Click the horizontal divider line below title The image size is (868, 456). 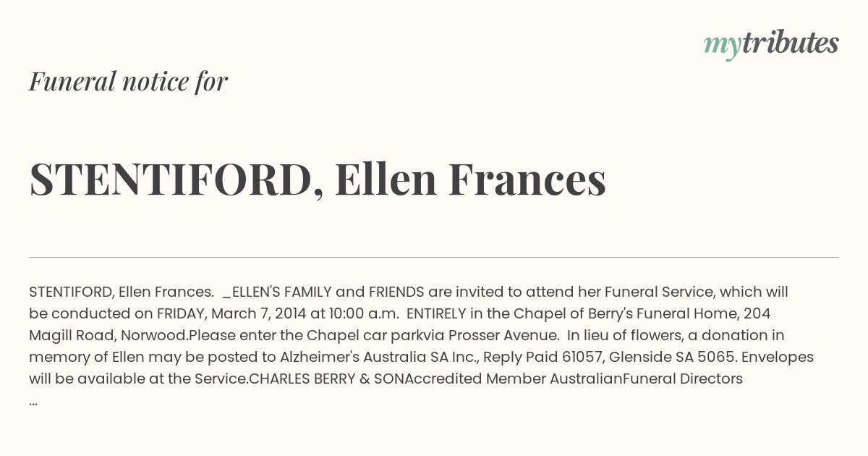434,257
